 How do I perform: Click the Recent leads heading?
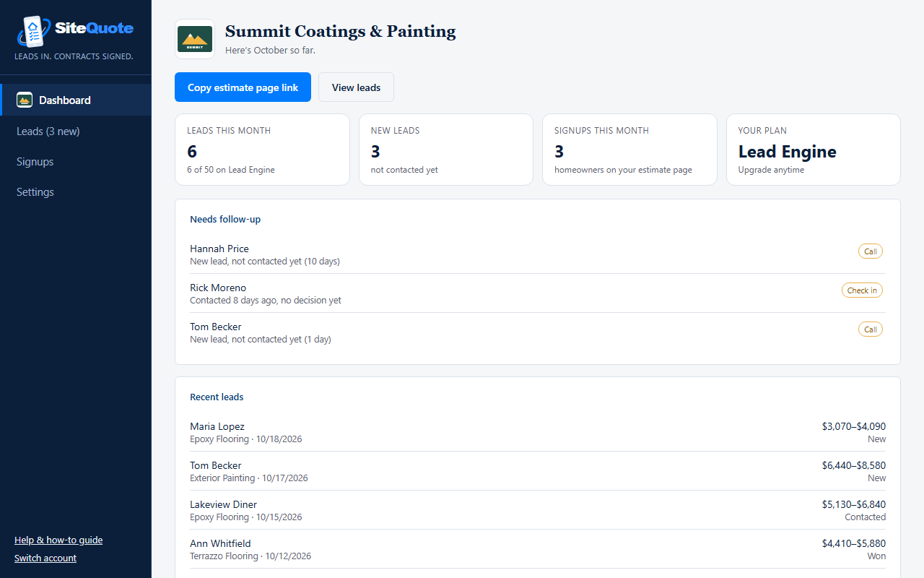[x=217, y=397]
